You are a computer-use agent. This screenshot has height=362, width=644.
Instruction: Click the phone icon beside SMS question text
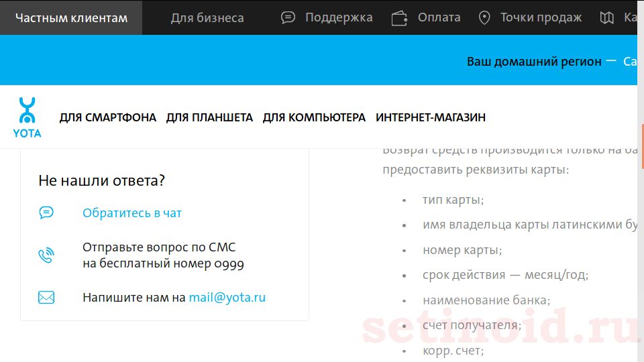pyautogui.click(x=46, y=255)
